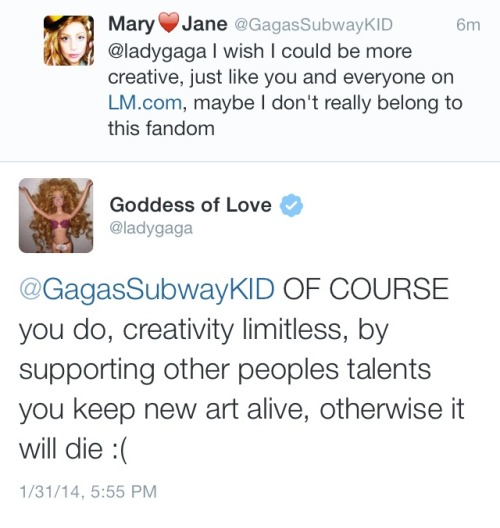
Task: Tap the 'OF COURSE' text in the reply
Action: click(x=365, y=289)
